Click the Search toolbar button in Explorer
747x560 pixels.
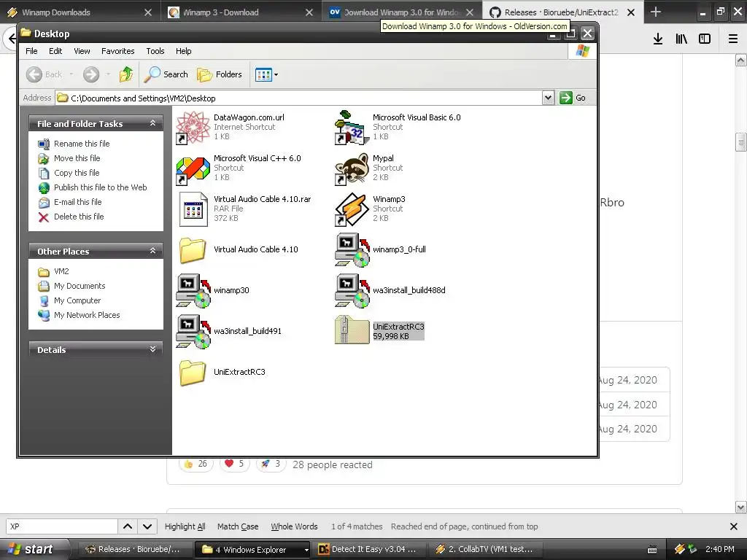166,74
